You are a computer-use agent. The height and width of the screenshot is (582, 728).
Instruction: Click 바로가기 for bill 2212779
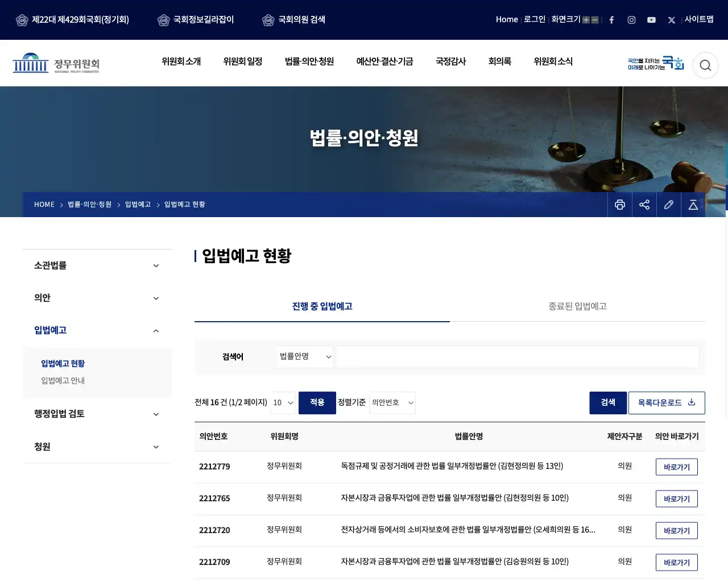tap(677, 467)
